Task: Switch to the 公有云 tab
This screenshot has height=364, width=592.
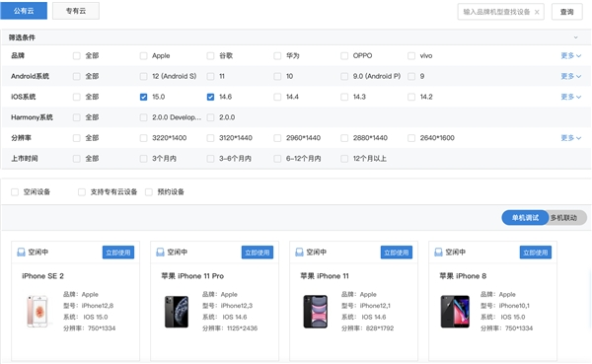Action: coord(24,11)
